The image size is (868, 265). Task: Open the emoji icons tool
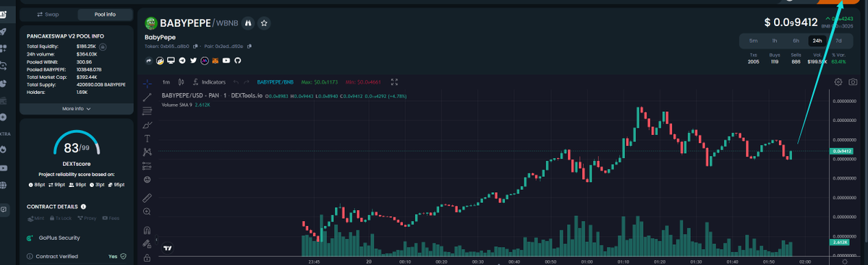(x=147, y=179)
